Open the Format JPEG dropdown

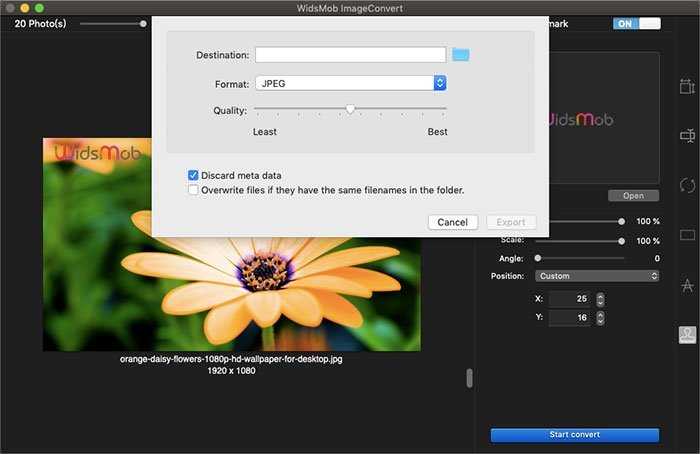pyautogui.click(x=350, y=83)
